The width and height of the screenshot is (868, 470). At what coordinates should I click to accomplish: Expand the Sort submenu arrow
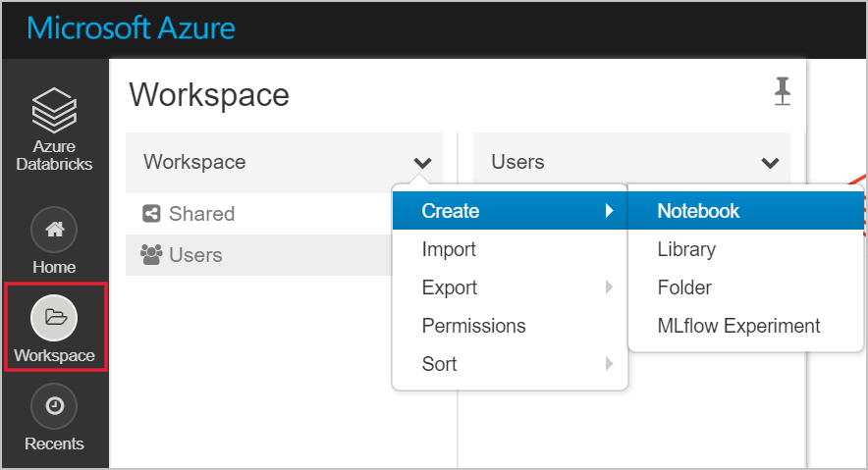[610, 364]
